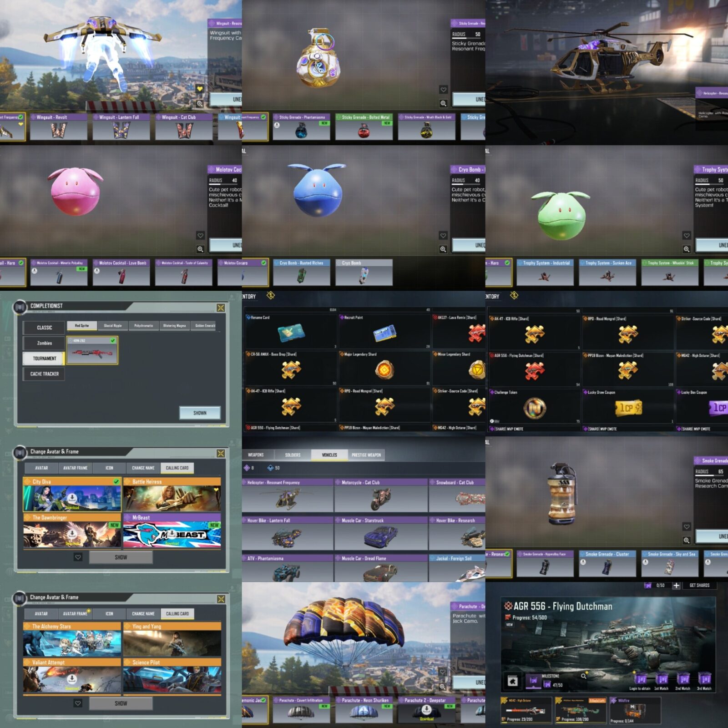Select Wingsuit - Lantern Fall skin
The height and width of the screenshot is (728, 728).
point(121,127)
